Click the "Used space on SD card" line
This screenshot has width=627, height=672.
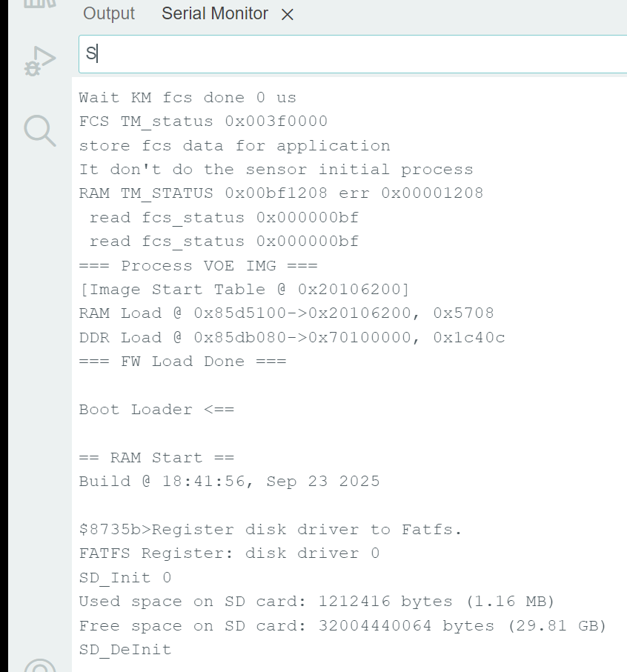click(316, 601)
